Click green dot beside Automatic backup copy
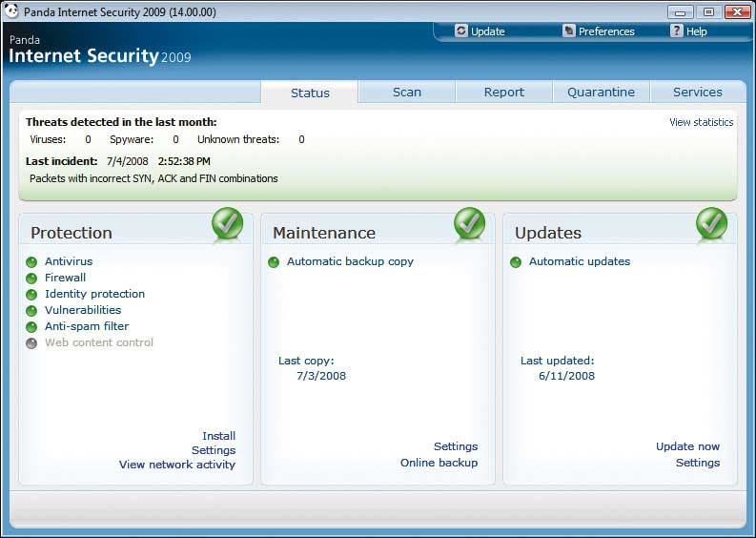 [x=274, y=262]
